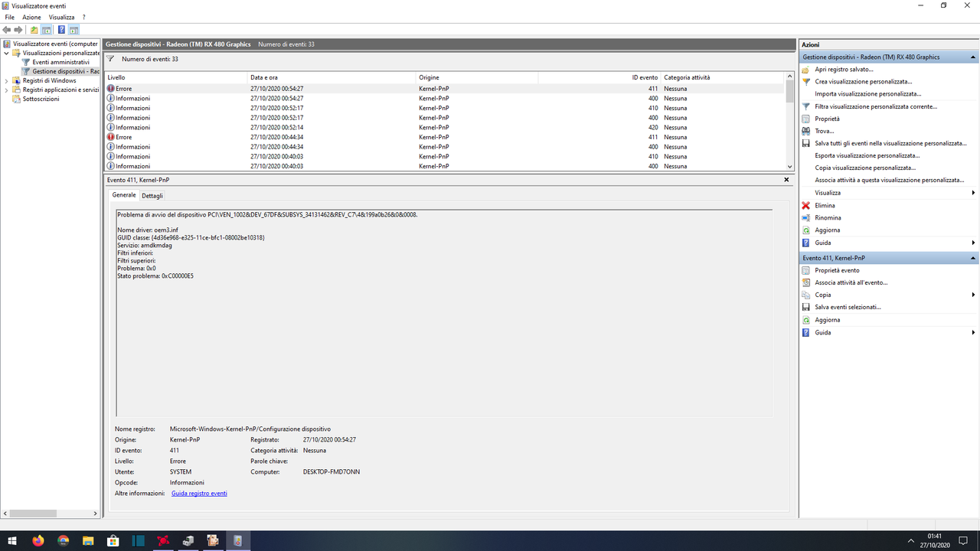Click the Copia icon in event actions
The width and height of the screenshot is (980, 551).
click(805, 295)
